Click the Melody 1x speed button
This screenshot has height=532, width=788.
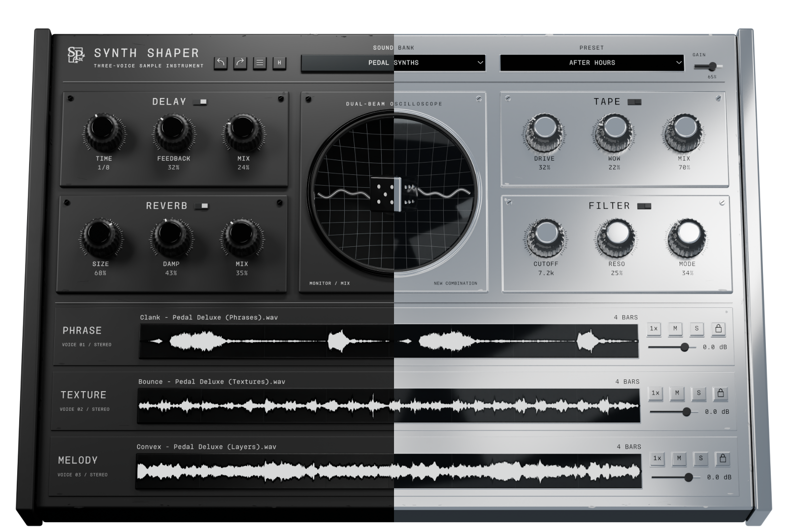pos(657,459)
